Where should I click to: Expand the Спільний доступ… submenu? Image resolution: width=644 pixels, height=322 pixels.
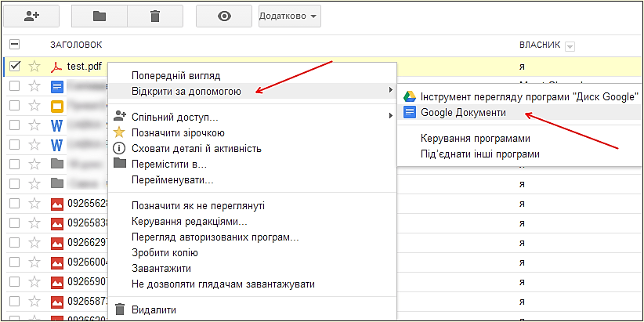click(251, 117)
